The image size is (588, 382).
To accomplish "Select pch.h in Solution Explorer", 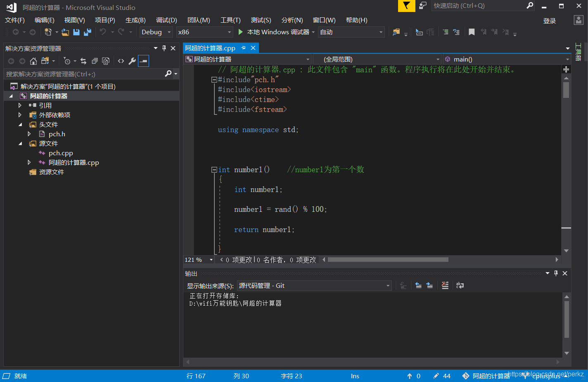I will pyautogui.click(x=57, y=134).
